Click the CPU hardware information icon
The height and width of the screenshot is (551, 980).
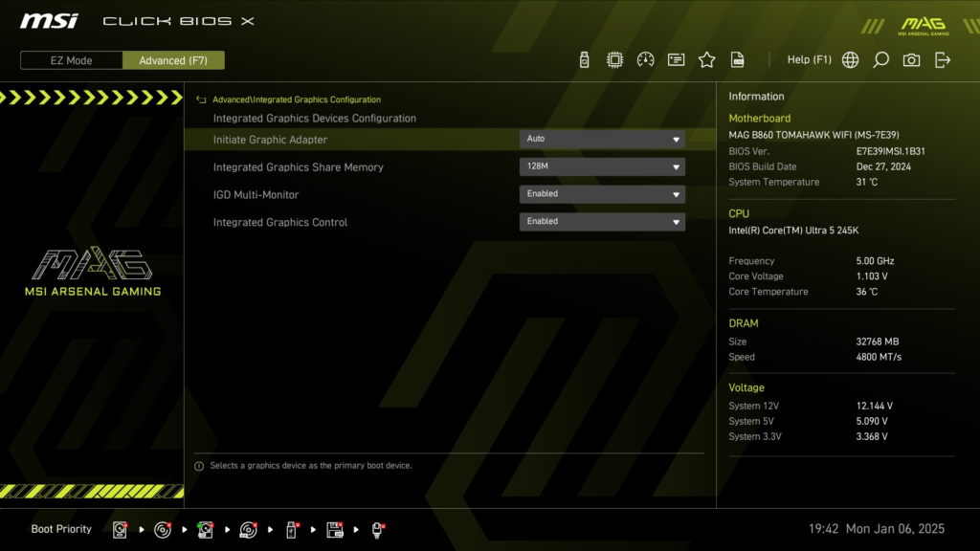click(613, 58)
